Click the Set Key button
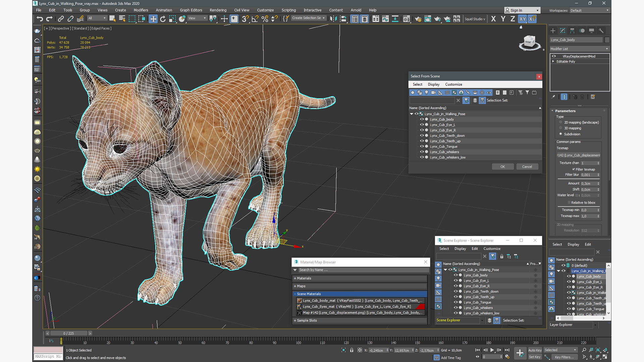 click(535, 357)
